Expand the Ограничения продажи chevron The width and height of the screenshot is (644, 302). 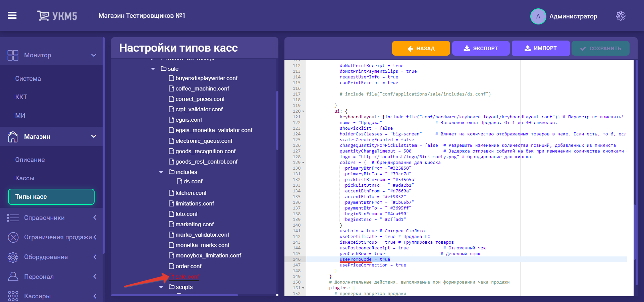coord(95,237)
